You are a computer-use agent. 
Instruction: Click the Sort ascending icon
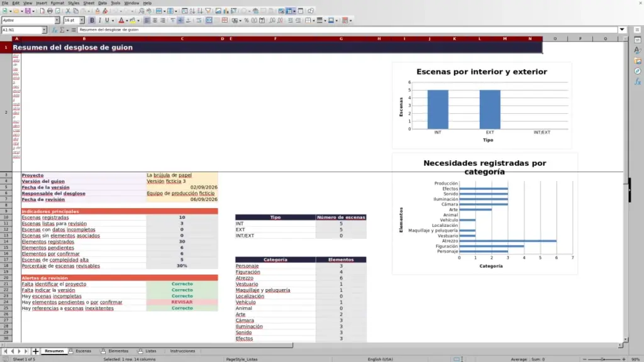(192, 11)
